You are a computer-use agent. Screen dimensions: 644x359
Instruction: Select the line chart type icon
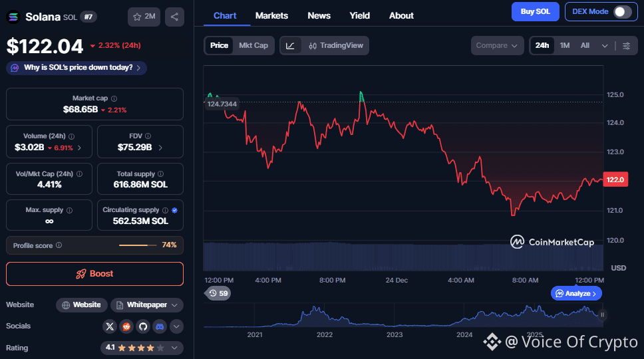click(291, 45)
